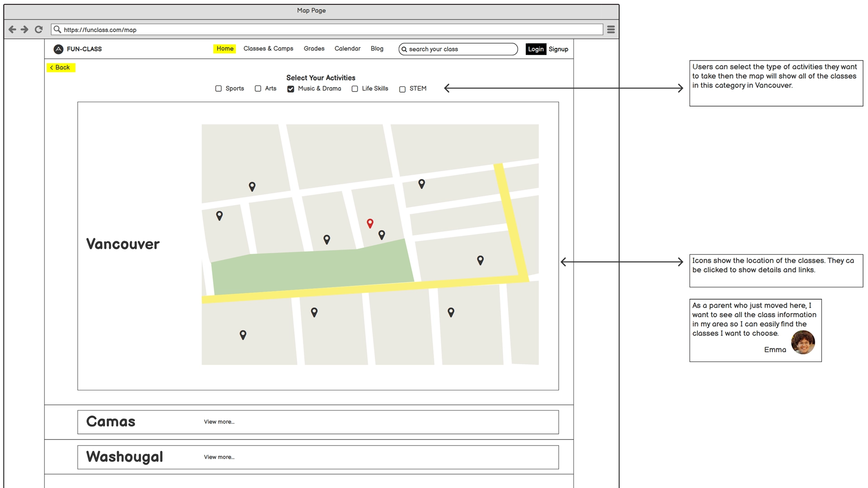The height and width of the screenshot is (488, 868).
Task: Enable the Sports activities checkbox
Action: tap(218, 89)
